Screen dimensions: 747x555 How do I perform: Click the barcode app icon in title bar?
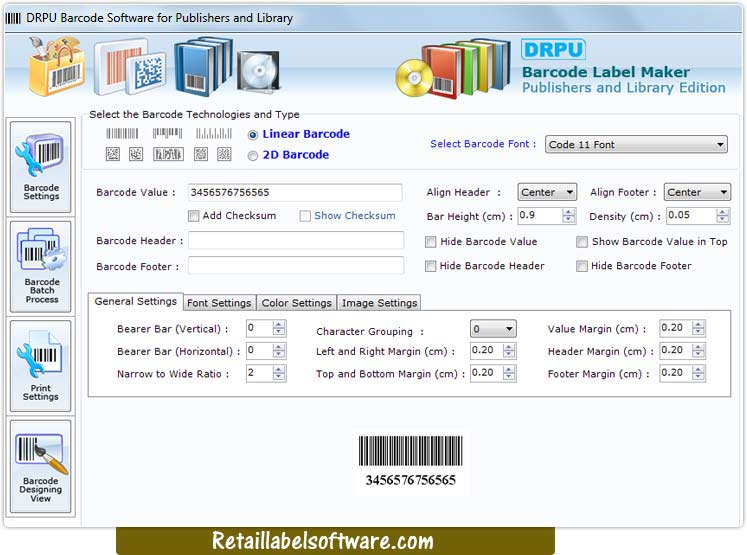13,18
